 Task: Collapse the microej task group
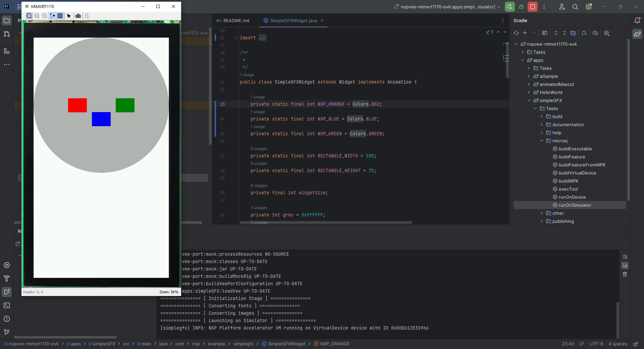pyautogui.click(x=542, y=141)
